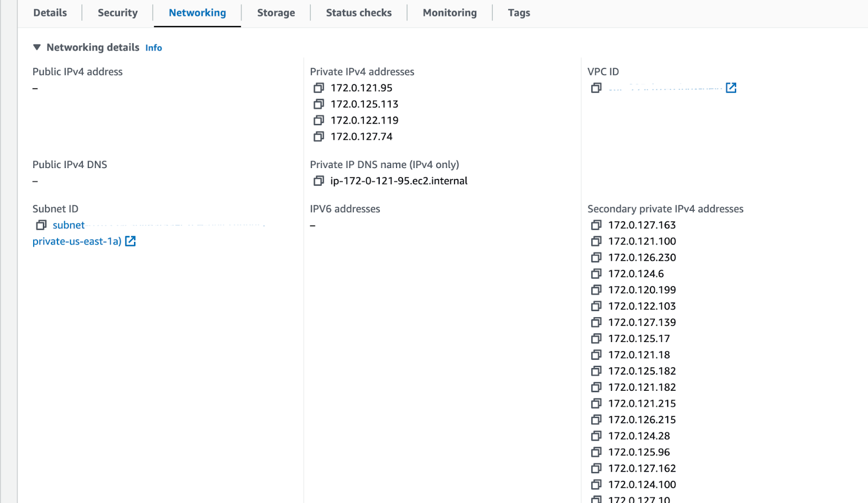Open the VPC ID link
Viewport: 868px width, 503px height.
click(x=665, y=88)
